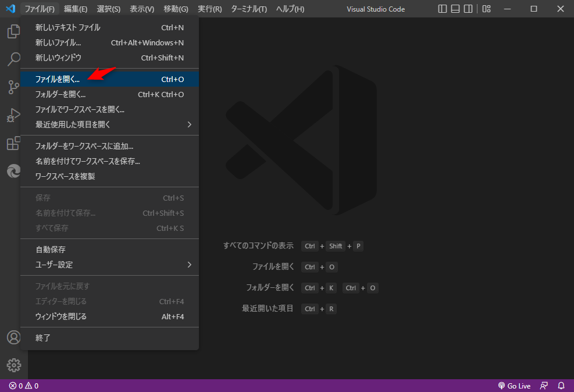Screen dimensions: 574x392
Task: Toggle the bottom panel layout icon
Action: tap(455, 9)
